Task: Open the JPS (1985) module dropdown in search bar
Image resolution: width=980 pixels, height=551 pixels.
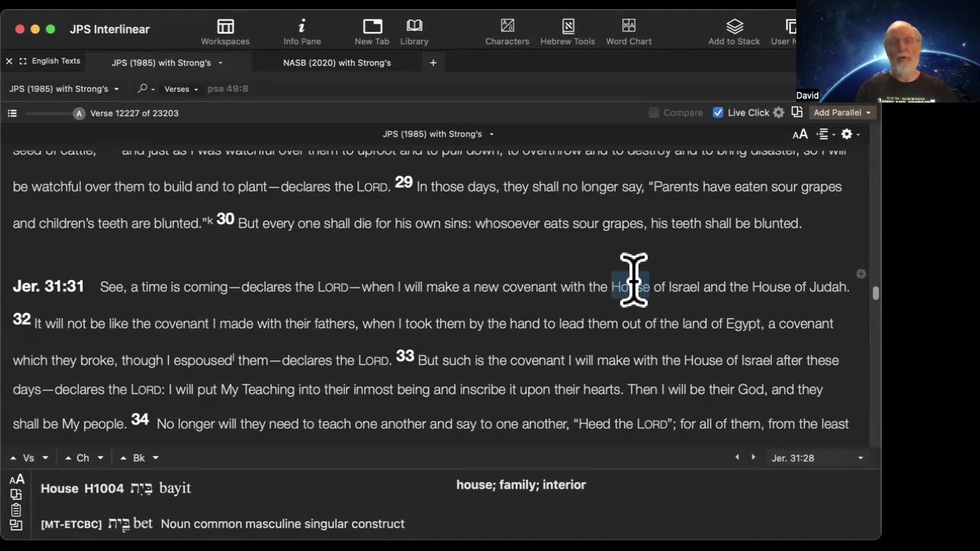Action: 64,89
